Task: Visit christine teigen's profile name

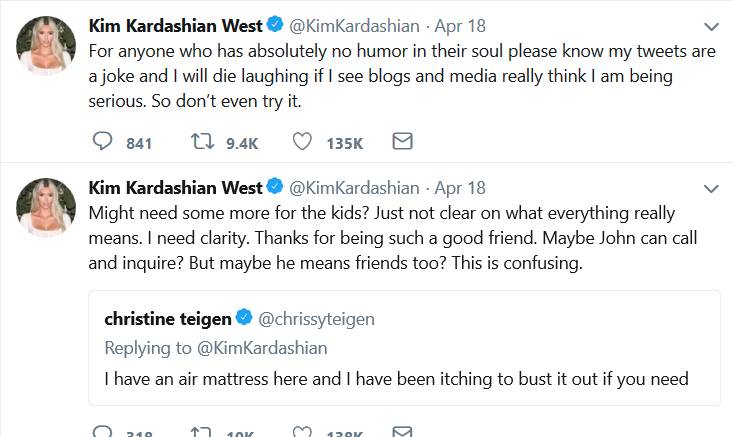Action: 167,319
